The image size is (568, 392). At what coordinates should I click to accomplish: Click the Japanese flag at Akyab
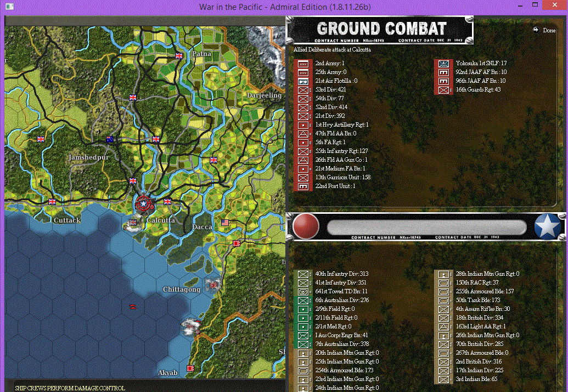click(190, 368)
